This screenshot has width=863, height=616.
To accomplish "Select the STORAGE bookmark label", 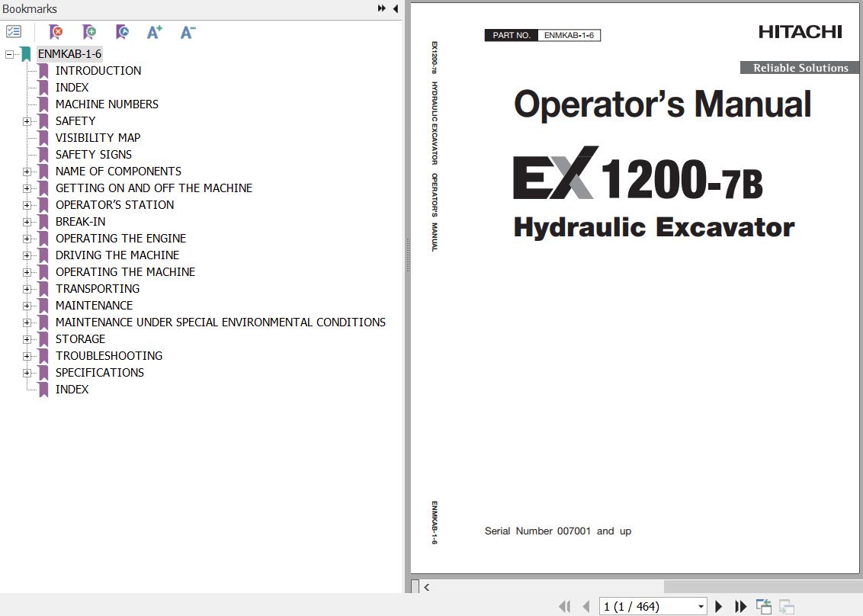I will 80,339.
